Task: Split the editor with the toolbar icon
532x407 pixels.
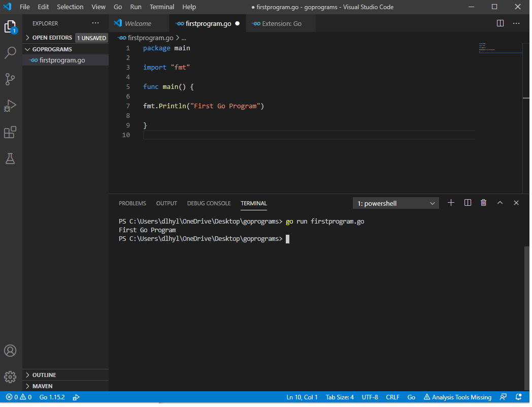Action: click(501, 23)
